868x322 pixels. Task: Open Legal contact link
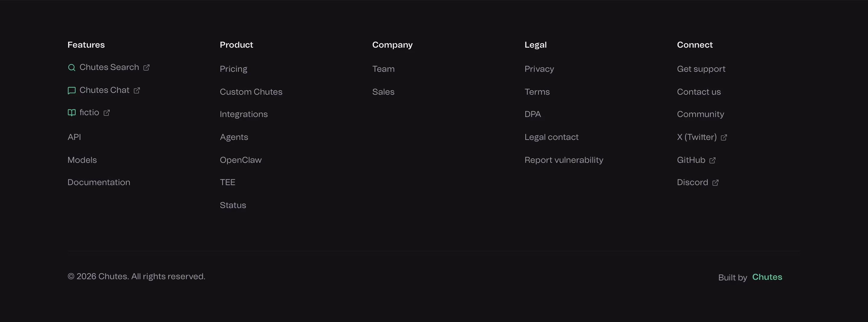pyautogui.click(x=551, y=137)
